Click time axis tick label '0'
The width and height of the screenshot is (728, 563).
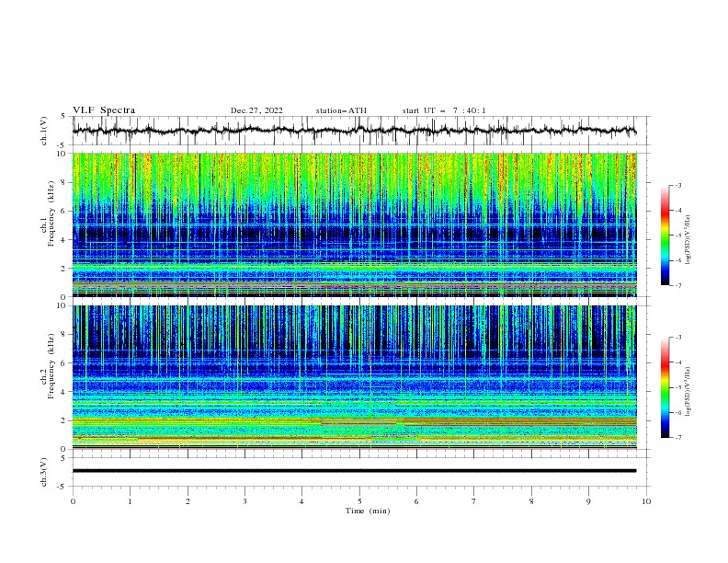pyautogui.click(x=73, y=501)
